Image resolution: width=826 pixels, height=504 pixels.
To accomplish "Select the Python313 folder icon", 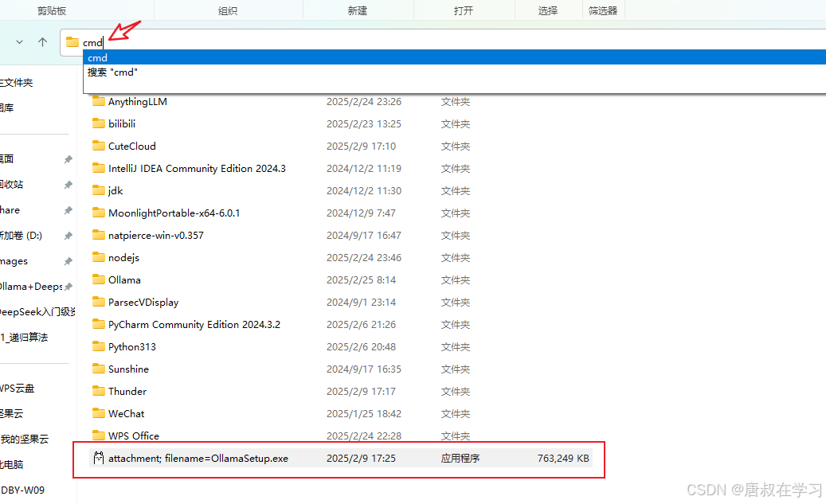I will [x=99, y=346].
